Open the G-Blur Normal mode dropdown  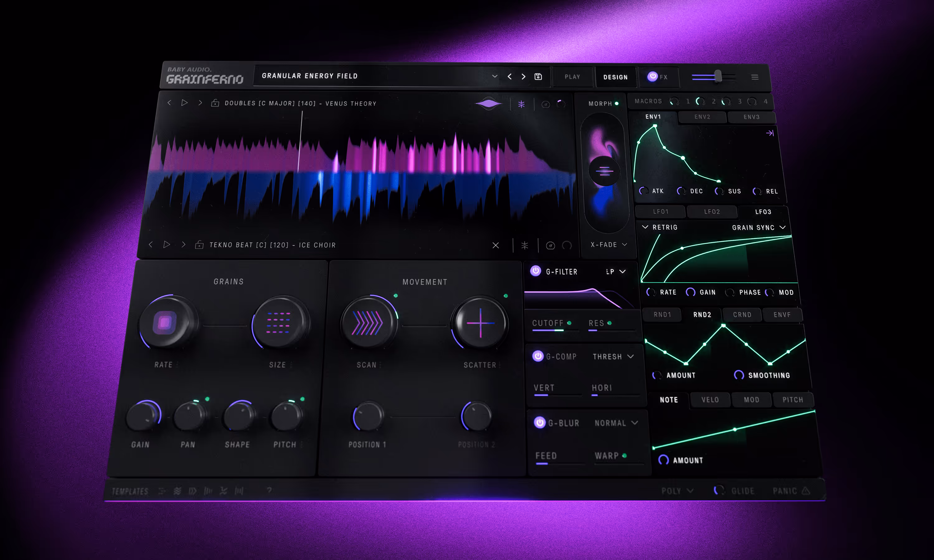pyautogui.click(x=616, y=423)
